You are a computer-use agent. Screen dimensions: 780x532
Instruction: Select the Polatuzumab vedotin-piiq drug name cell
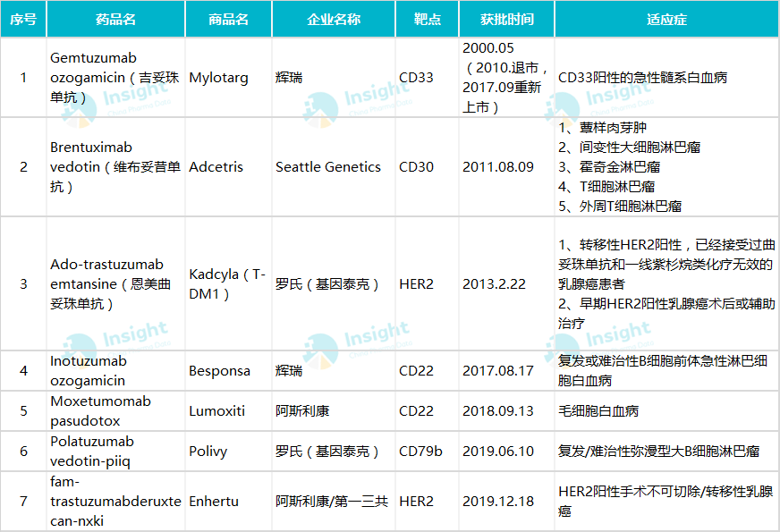coord(116,452)
